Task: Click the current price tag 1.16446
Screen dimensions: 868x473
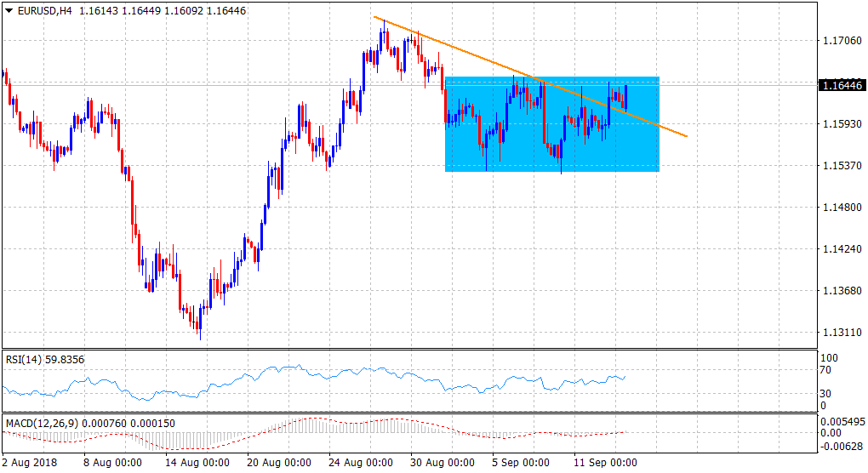Action: 841,85
